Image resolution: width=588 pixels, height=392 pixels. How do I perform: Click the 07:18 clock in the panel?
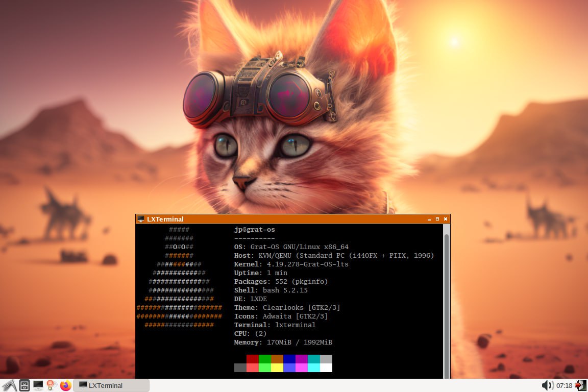pos(564,385)
